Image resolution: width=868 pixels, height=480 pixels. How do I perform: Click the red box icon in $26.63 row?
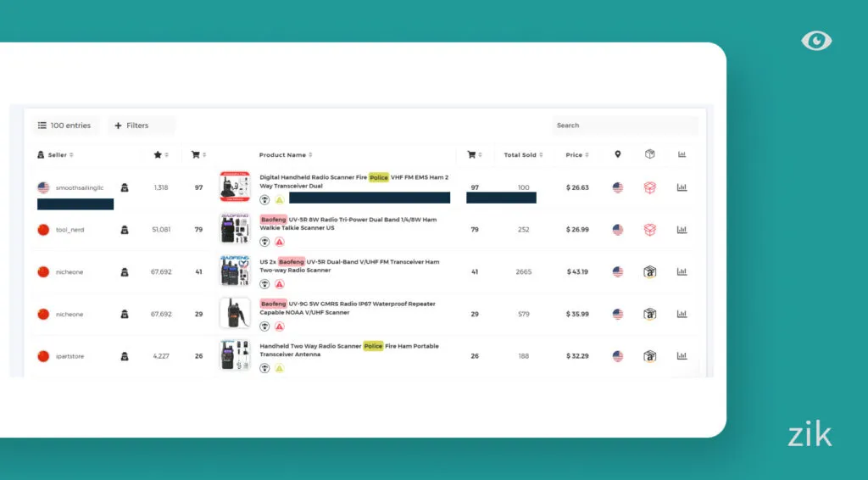[x=650, y=187]
